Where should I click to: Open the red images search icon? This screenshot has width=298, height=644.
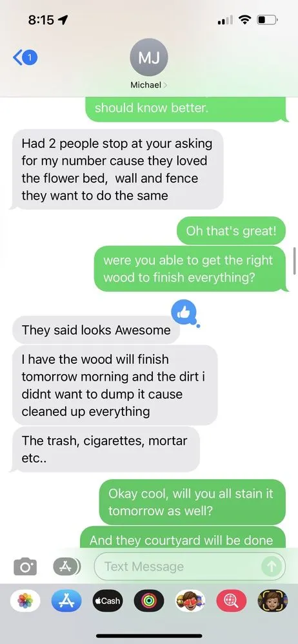[232, 600]
